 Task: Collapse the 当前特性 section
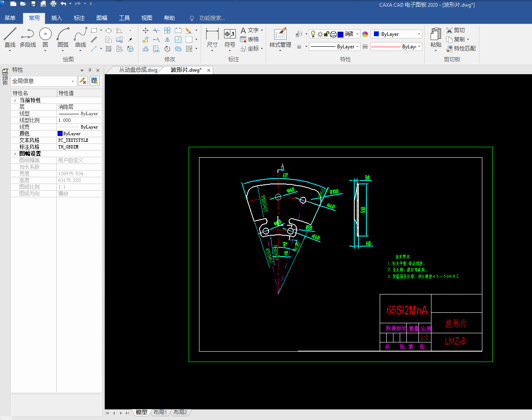[15, 101]
